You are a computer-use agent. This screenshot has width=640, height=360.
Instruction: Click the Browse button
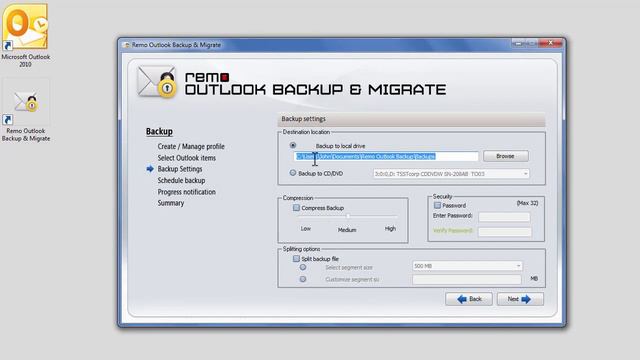[x=506, y=156]
